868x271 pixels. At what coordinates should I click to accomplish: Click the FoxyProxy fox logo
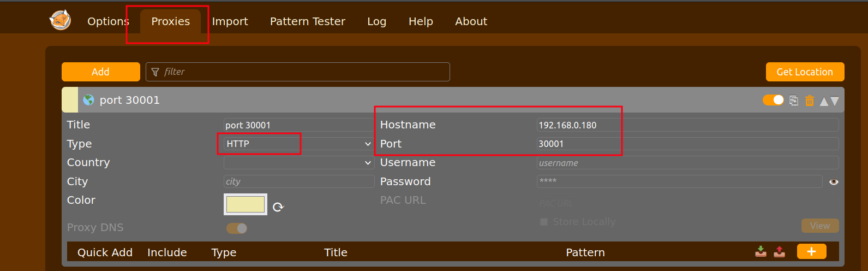point(60,21)
